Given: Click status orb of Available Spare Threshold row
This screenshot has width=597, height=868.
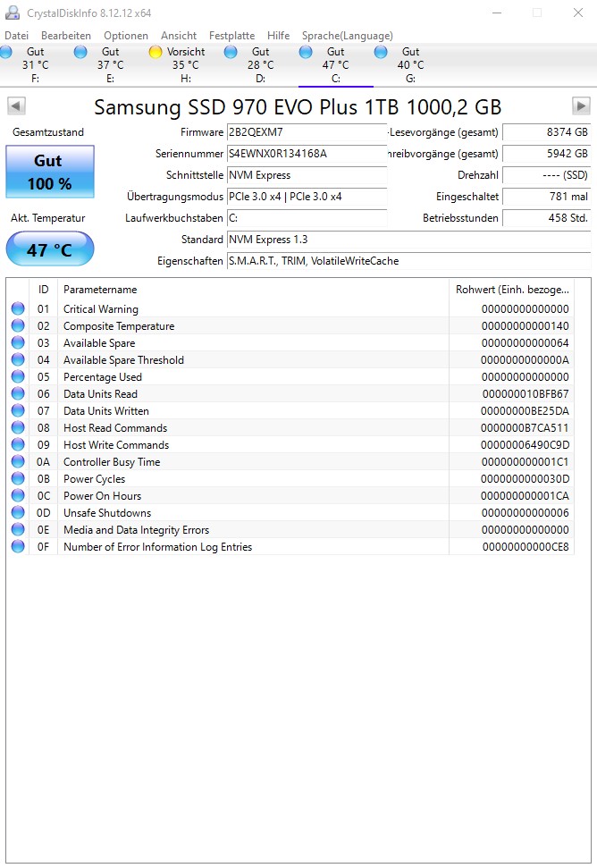Looking at the screenshot, I should pos(18,360).
